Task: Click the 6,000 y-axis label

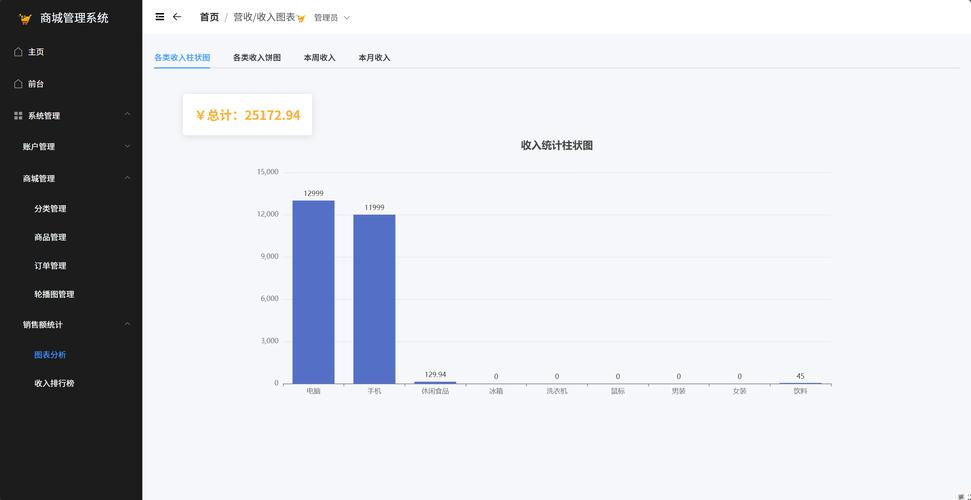Action: (269, 298)
